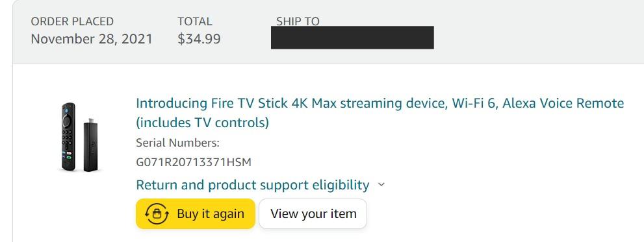Screen dimensions: 644x242
Task: Open Return and product support eligibility link
Action: click(253, 185)
